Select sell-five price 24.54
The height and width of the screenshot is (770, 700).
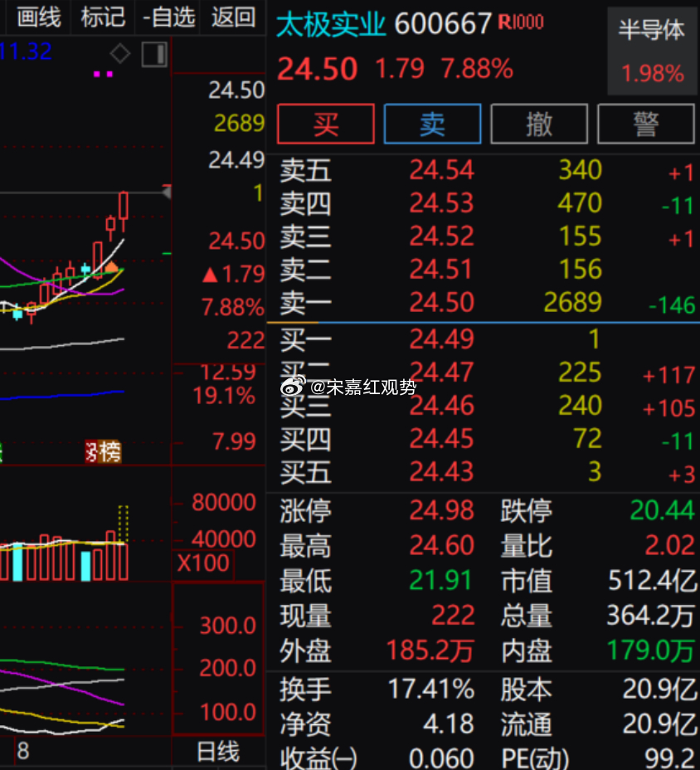tap(441, 170)
